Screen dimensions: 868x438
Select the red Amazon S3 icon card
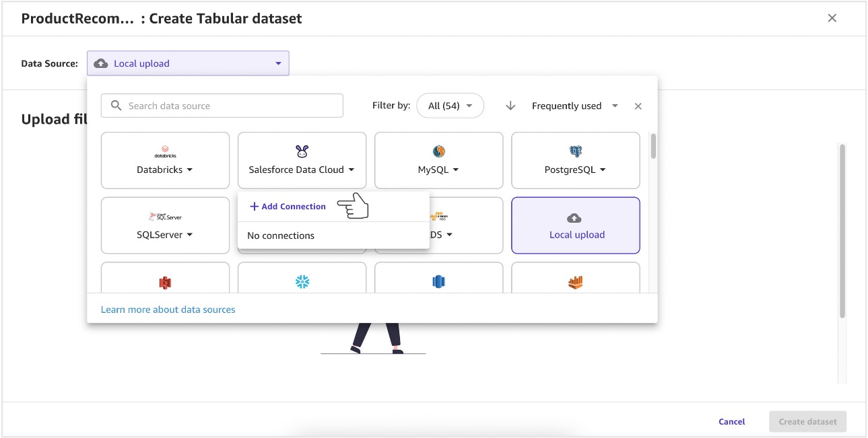(165, 277)
